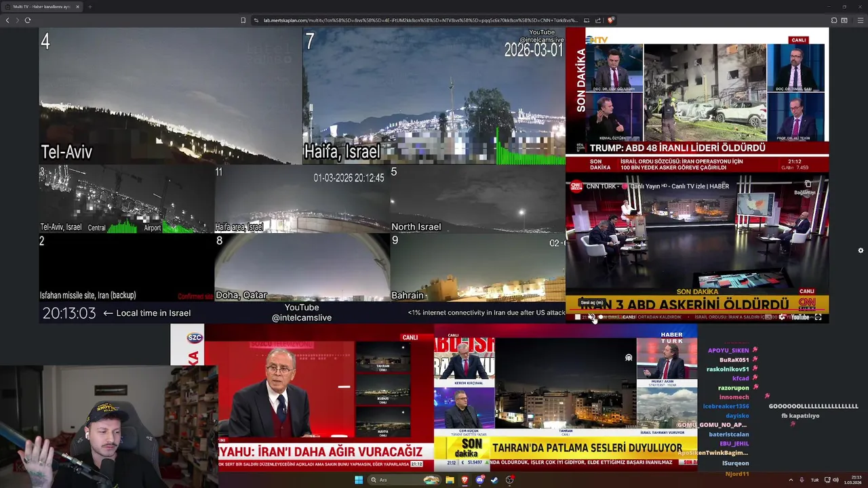The width and height of the screenshot is (868, 488).
Task: Open Discord from taskbar
Action: click(x=480, y=480)
